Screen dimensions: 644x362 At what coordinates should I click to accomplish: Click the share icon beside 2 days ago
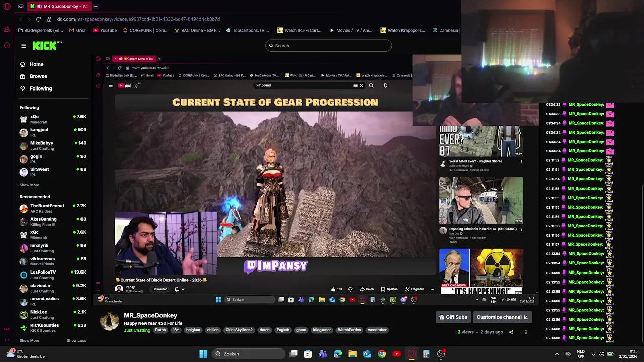click(511, 332)
